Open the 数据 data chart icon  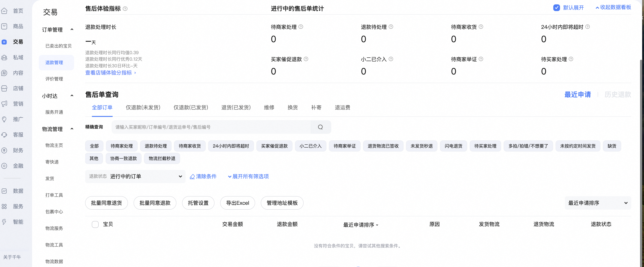click(x=4, y=191)
